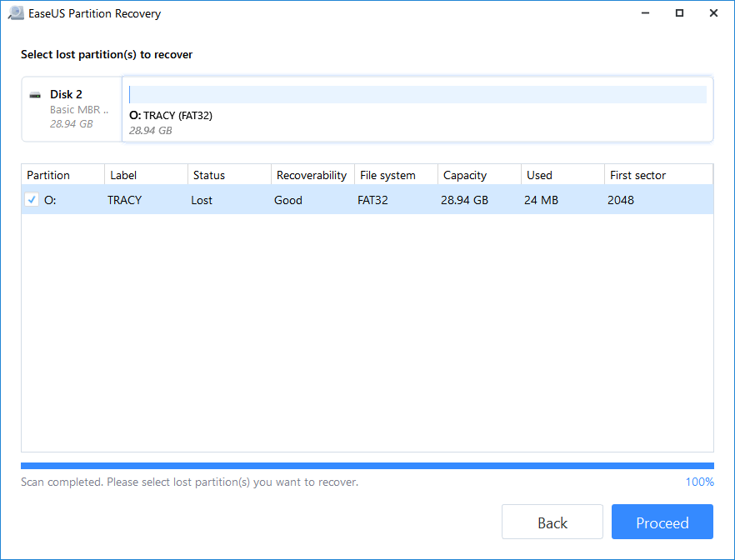The width and height of the screenshot is (735, 560).
Task: Click the scan progress bar
Action: coord(367,466)
